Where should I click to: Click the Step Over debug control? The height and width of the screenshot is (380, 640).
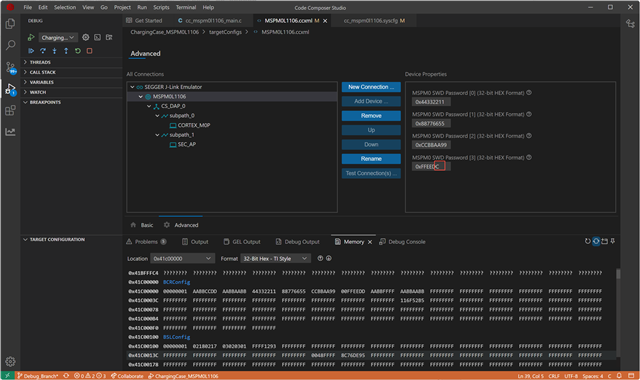point(43,51)
